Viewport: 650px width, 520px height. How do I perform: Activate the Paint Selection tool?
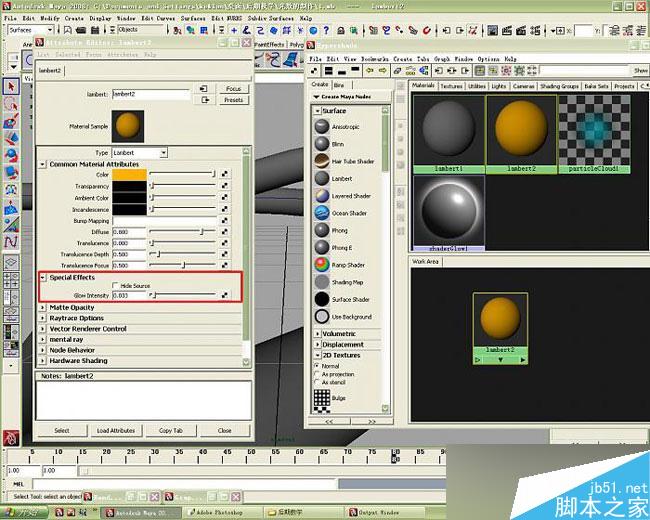pos(11,121)
